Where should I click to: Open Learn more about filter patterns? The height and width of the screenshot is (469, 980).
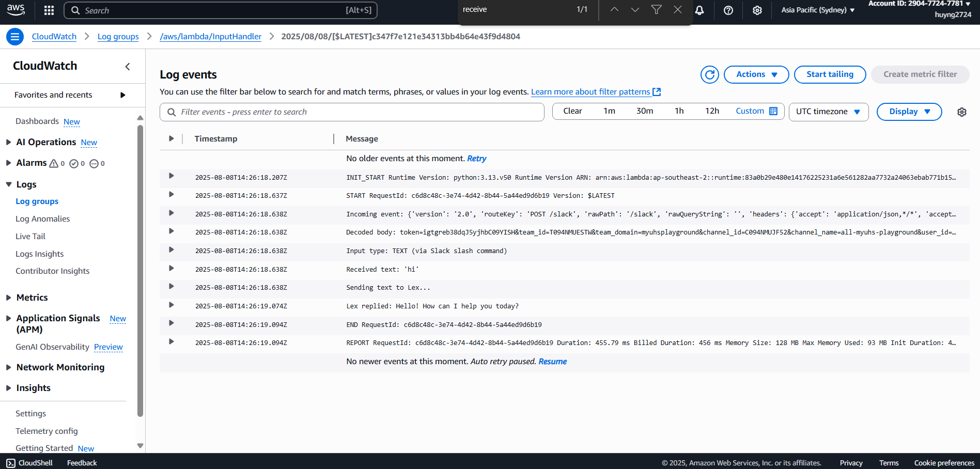[590, 92]
